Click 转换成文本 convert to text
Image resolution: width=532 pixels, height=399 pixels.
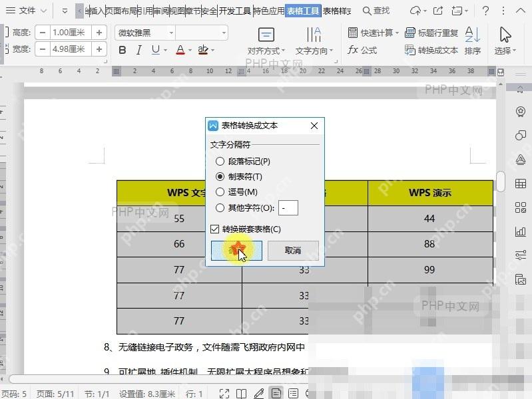pyautogui.click(x=431, y=50)
